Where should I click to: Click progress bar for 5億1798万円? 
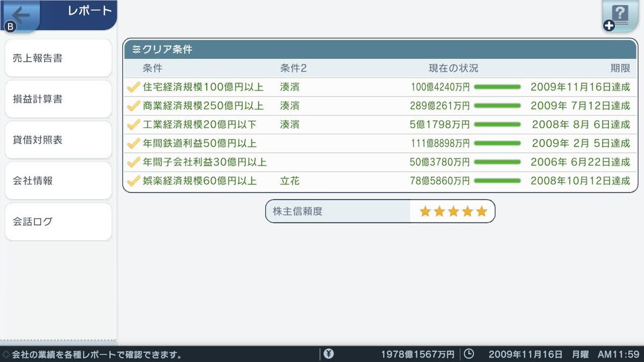pyautogui.click(x=497, y=124)
